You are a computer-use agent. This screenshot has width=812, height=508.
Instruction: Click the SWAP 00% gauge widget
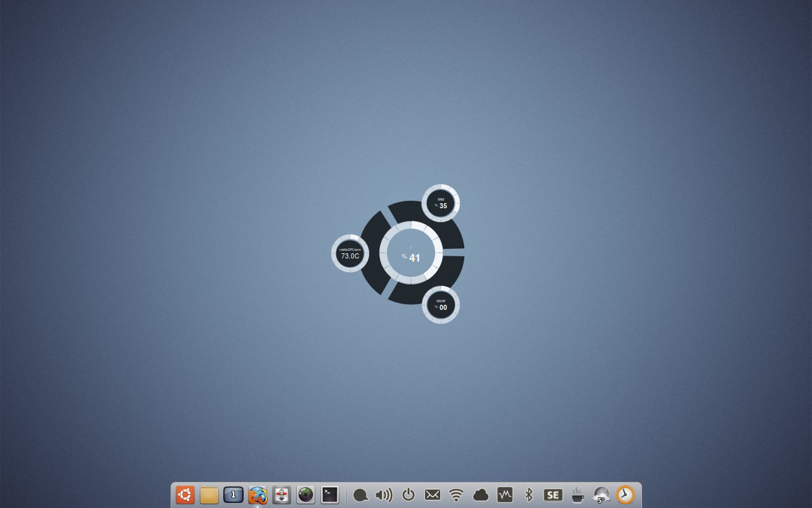point(441,305)
